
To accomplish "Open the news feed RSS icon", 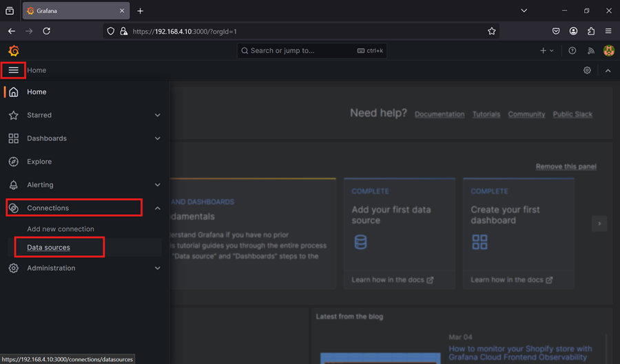I will pyautogui.click(x=591, y=50).
